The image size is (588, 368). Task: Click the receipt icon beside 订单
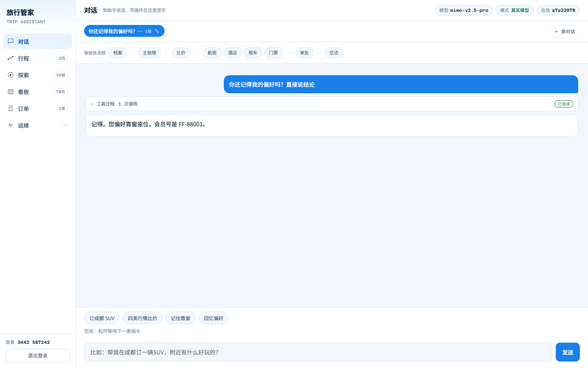(11, 108)
